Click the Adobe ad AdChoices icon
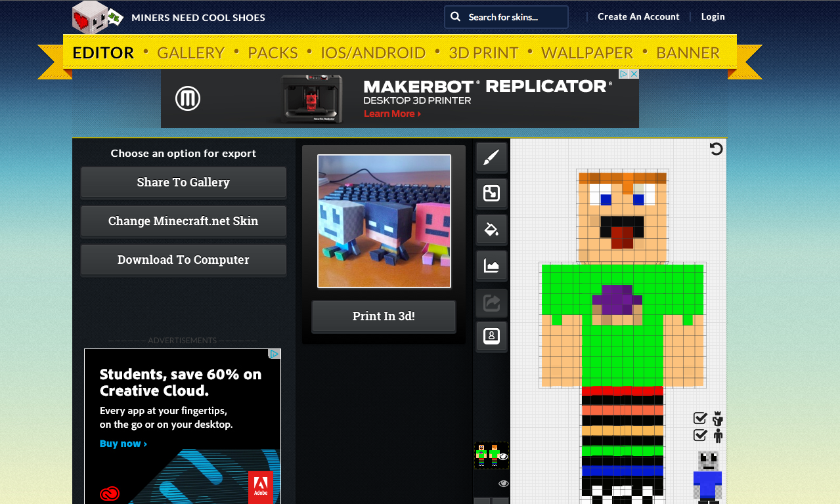This screenshot has width=840, height=504. pos(275,354)
